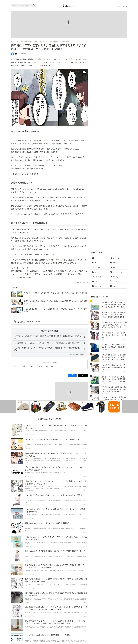This screenshot has width=138, height=644.
Task: Open recommended article 40・50代のインナーケア
Action: tap(49, 542)
